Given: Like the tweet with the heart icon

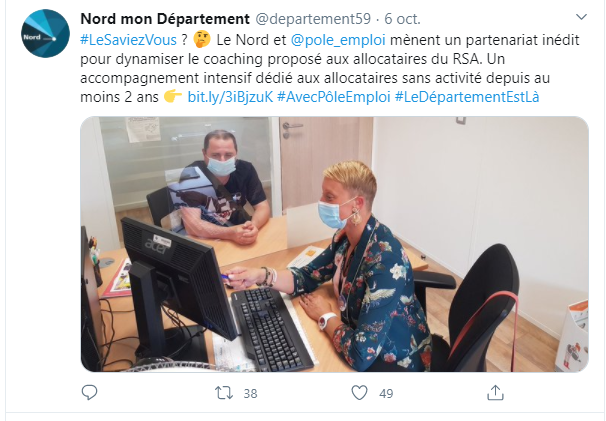Looking at the screenshot, I should click(x=359, y=393).
